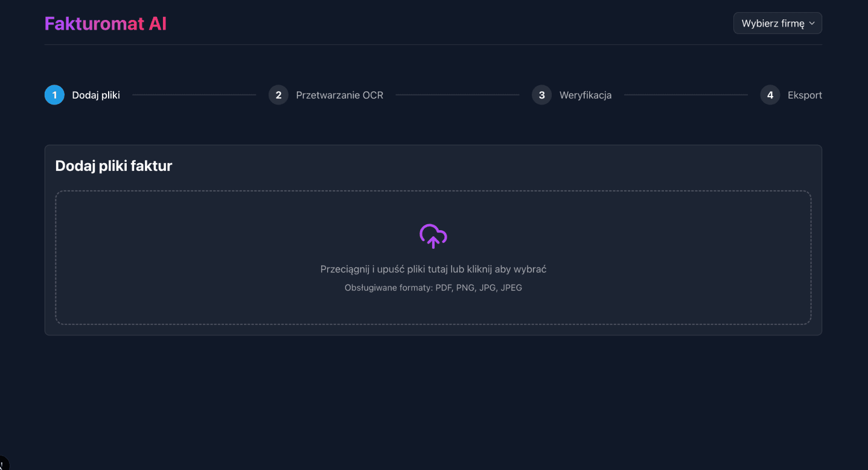The width and height of the screenshot is (868, 470).
Task: Jump to the Eksport step
Action: coord(805,95)
